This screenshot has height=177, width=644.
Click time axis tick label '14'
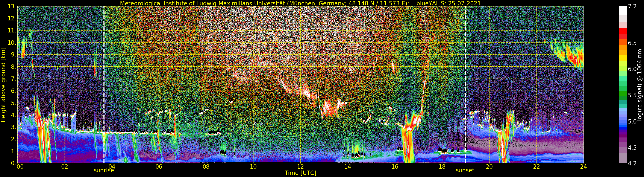click(347, 167)
